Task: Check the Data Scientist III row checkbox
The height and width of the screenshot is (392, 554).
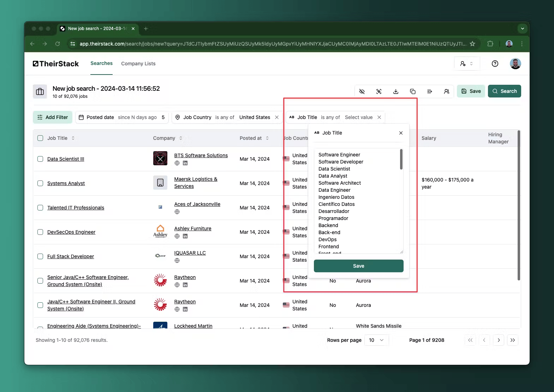Action: pos(40,159)
